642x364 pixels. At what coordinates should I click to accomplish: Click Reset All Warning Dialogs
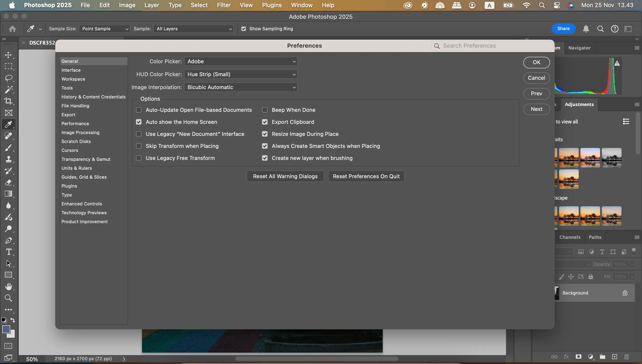[x=285, y=176]
